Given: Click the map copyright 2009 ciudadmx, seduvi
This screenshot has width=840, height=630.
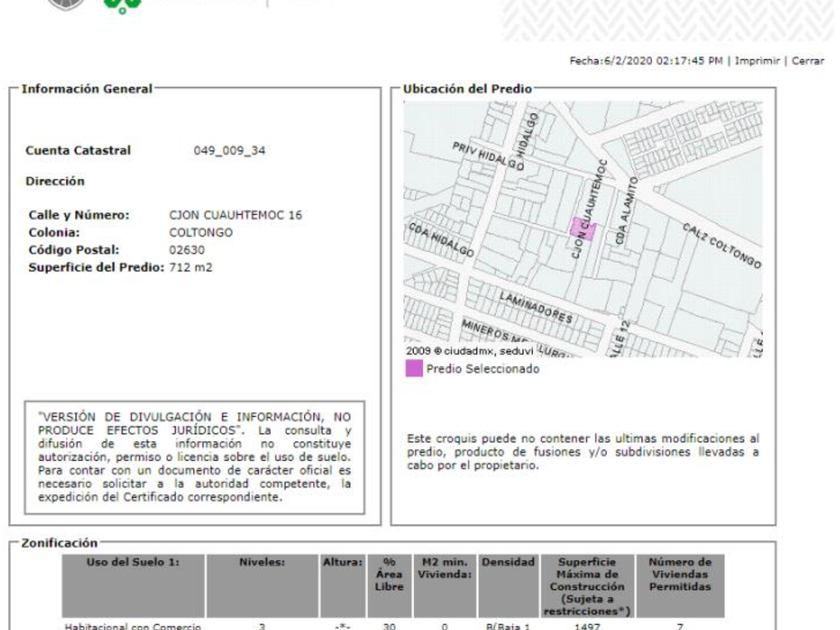Looking at the screenshot, I should tap(470, 351).
